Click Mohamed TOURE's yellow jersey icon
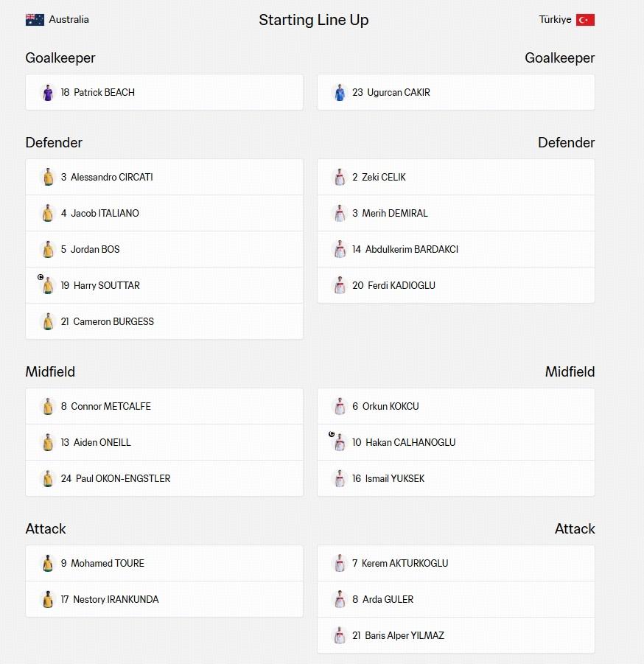 (48, 563)
